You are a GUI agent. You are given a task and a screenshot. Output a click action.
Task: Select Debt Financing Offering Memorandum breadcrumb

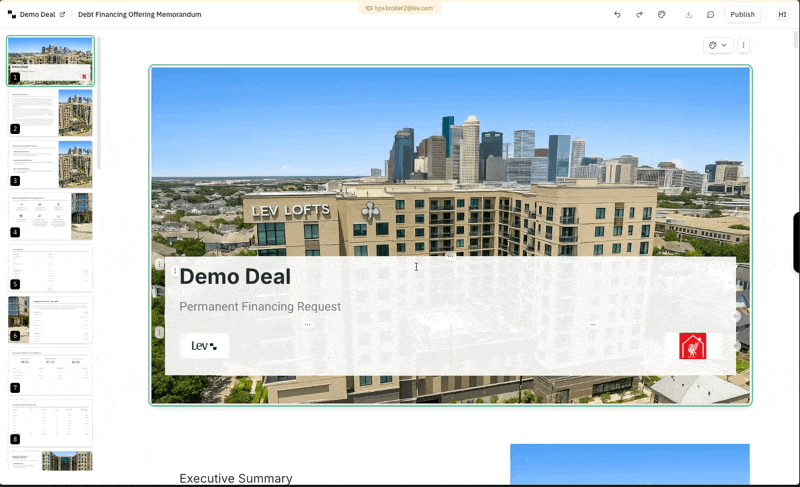139,15
